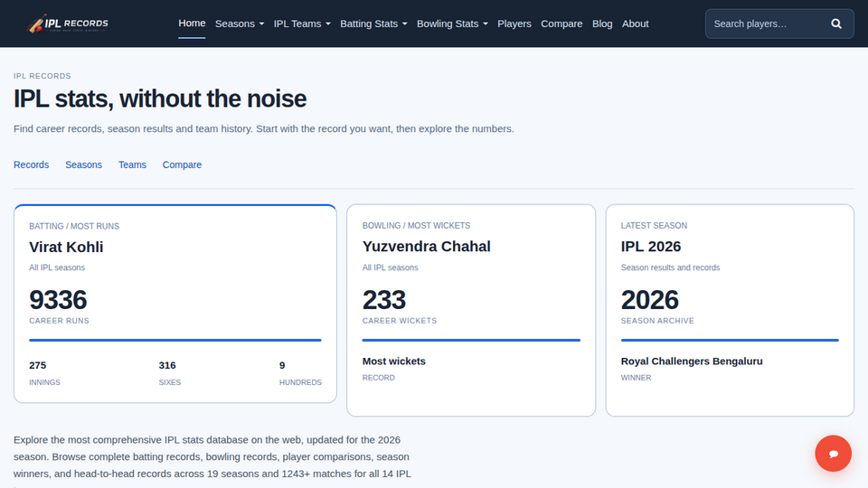Viewport: 868px width, 488px height.
Task: Open the About page
Action: point(635,23)
